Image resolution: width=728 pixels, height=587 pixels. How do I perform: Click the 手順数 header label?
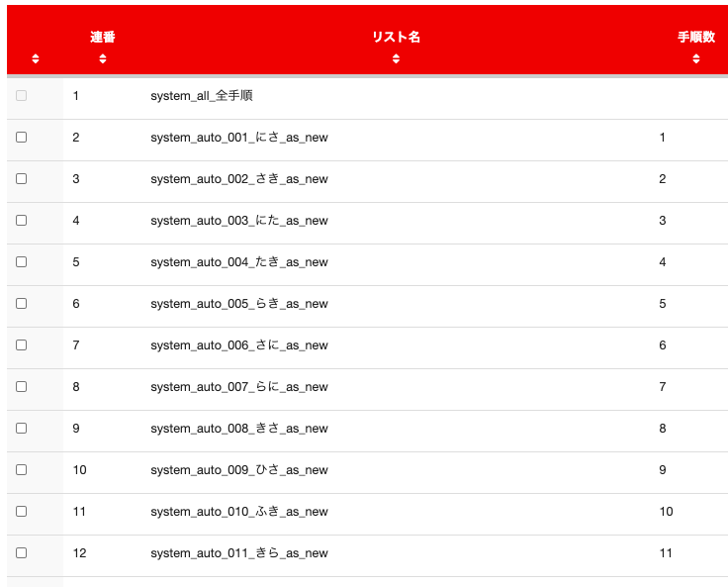[x=696, y=37]
